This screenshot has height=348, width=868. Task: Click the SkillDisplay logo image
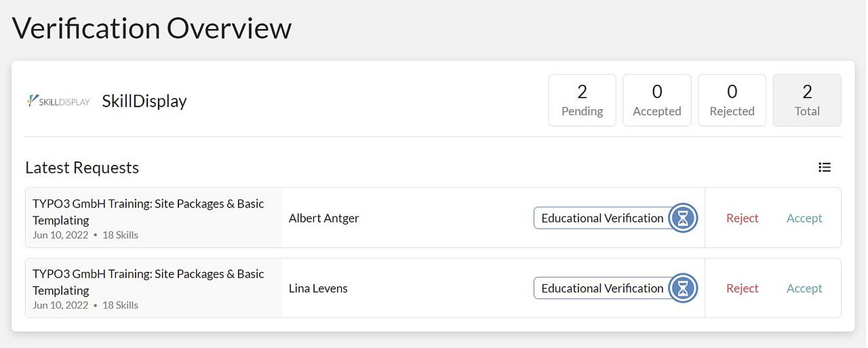tap(58, 101)
